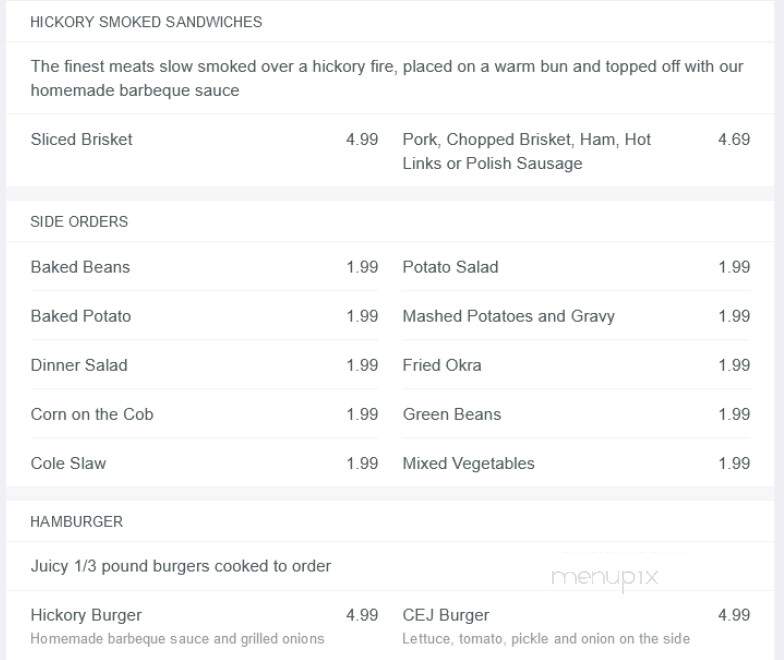Screen dimensions: 784x660
Task: Choose Corn on the Cob
Action: point(92,414)
